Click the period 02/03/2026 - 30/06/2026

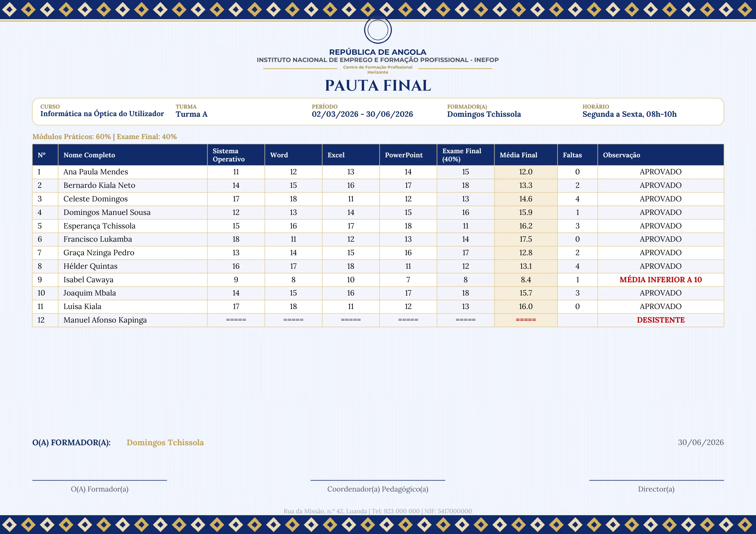point(362,114)
